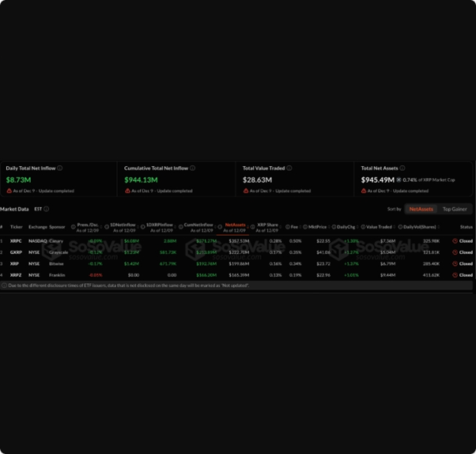
Task: Click warning icon under the $28.63M value
Action: point(246,191)
